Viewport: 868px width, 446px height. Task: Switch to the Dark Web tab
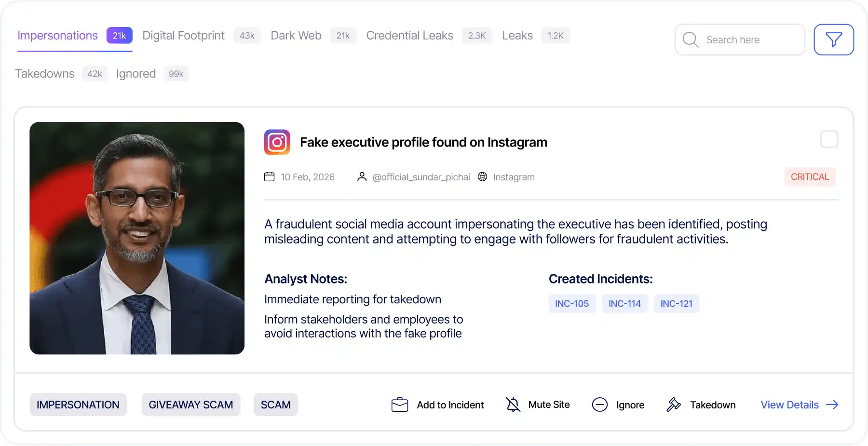click(296, 35)
